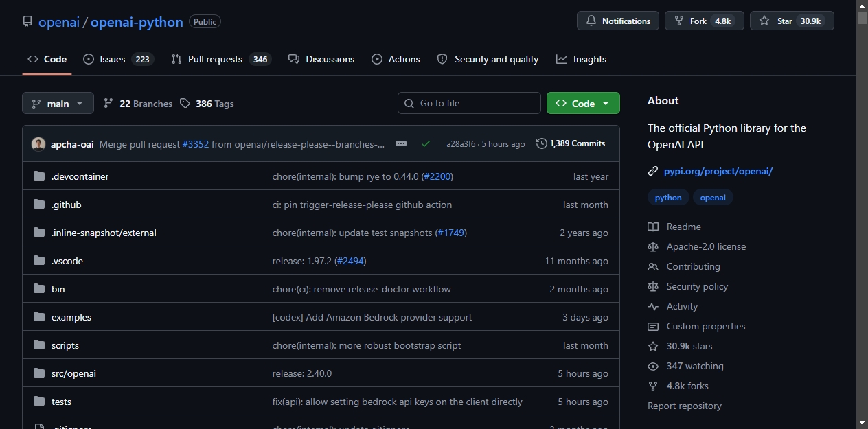This screenshot has width=868, height=429.
Task: Open the main branch selector dropdown
Action: click(x=58, y=104)
